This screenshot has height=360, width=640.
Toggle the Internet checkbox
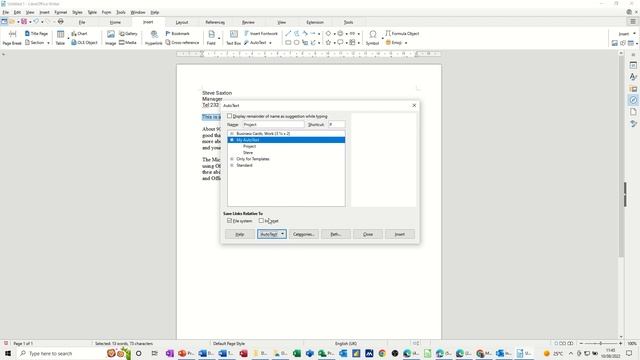(x=261, y=221)
